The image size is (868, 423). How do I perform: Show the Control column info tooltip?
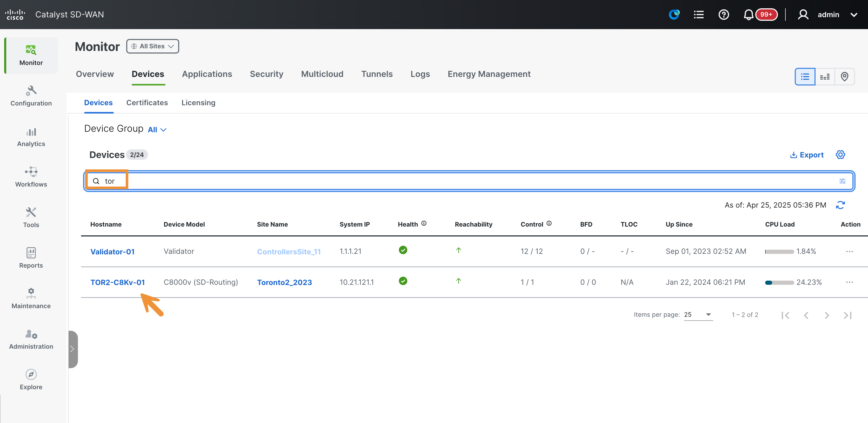coord(549,223)
